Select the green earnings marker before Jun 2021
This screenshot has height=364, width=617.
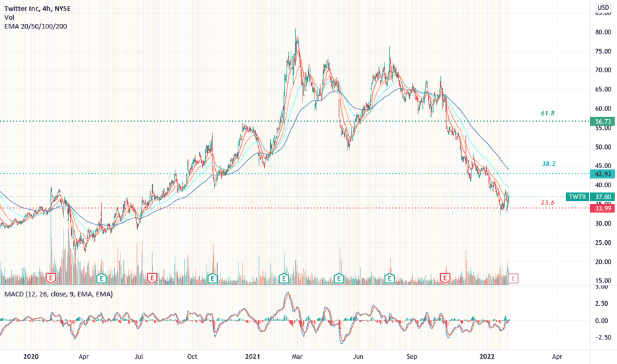point(339,278)
